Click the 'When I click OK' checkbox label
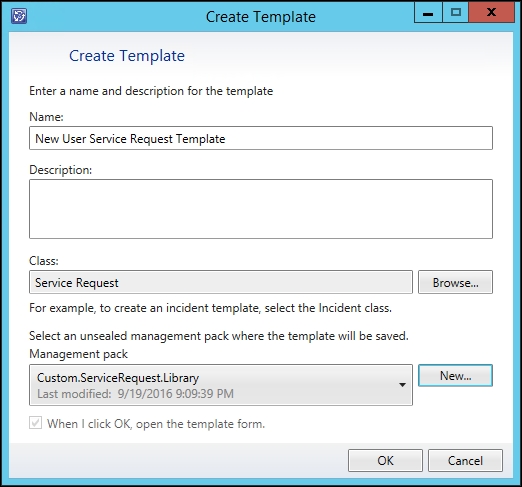 (x=156, y=424)
